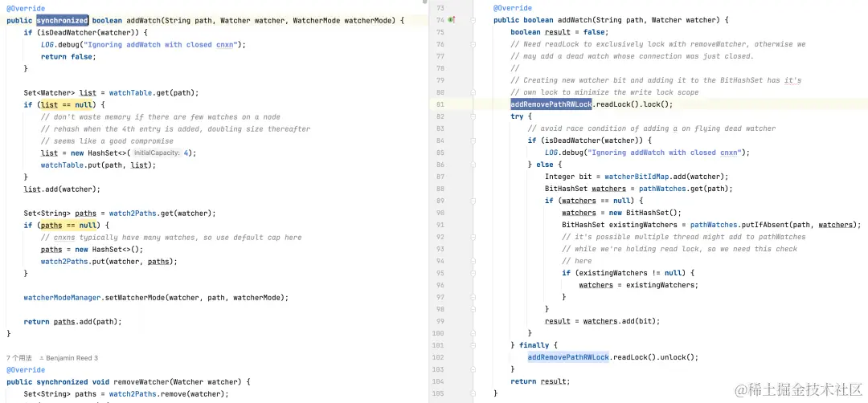
Task: Click the Benjamin Reed 3 author hint
Action: (68, 358)
